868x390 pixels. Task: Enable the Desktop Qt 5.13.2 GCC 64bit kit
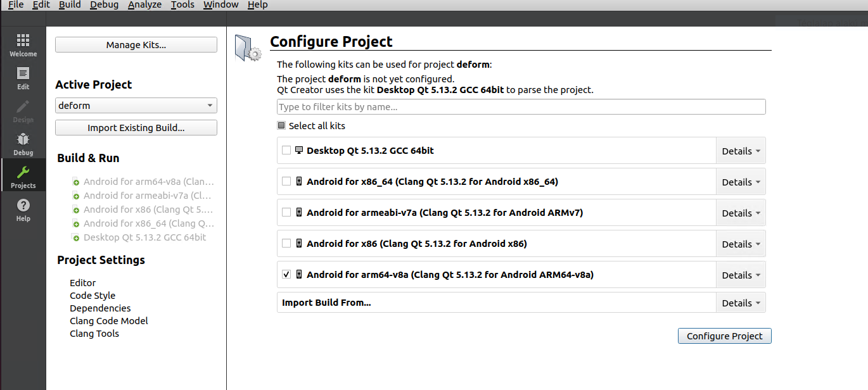(286, 150)
